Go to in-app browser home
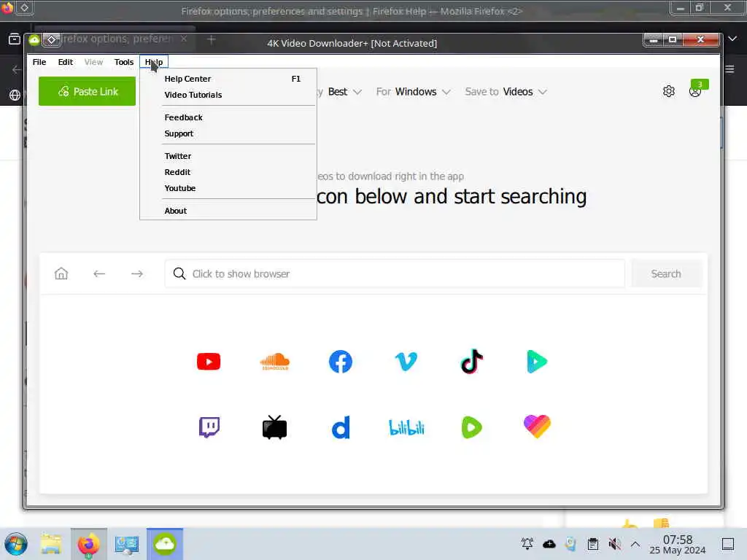 coord(61,273)
